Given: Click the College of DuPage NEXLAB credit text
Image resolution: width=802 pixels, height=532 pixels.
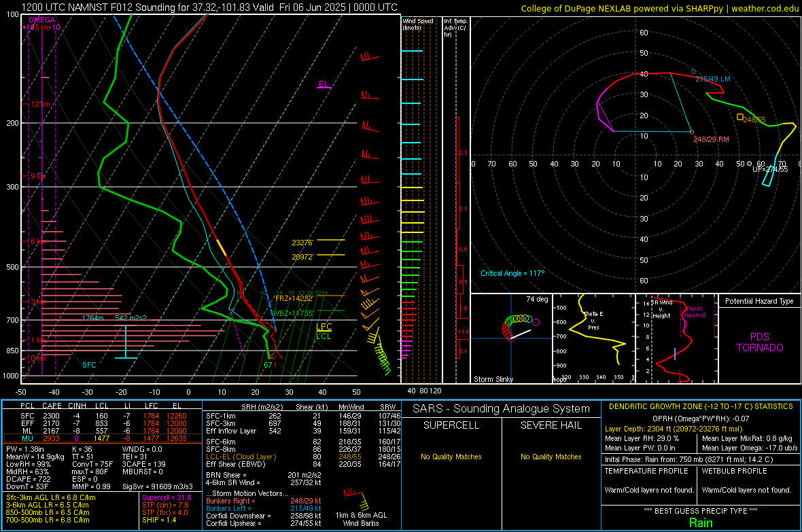Looking at the screenshot, I should coord(659,8).
